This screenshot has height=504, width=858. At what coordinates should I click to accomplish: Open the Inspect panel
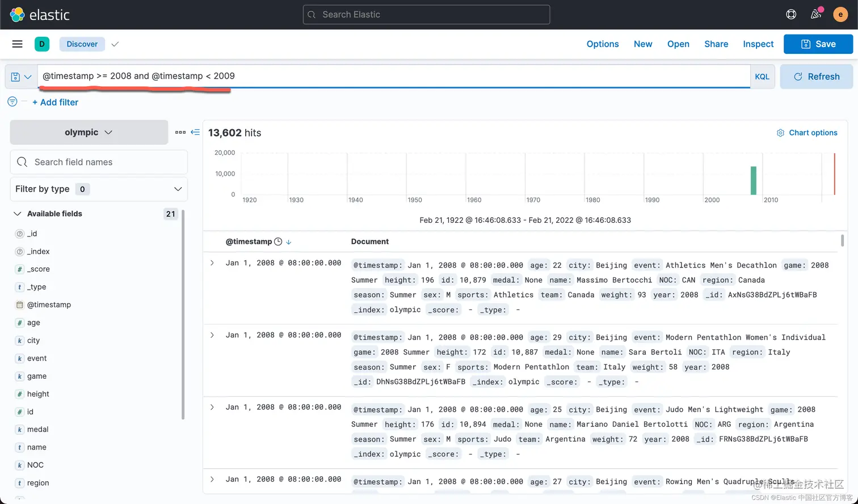[758, 44]
